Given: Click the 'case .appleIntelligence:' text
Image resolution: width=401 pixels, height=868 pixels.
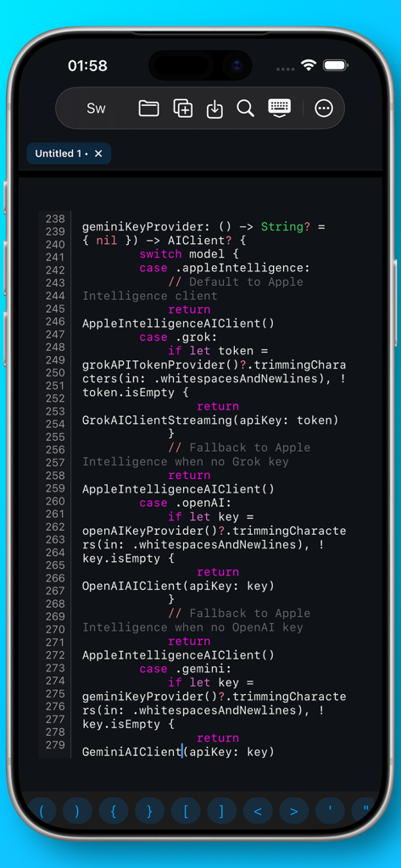Looking at the screenshot, I should (x=224, y=268).
